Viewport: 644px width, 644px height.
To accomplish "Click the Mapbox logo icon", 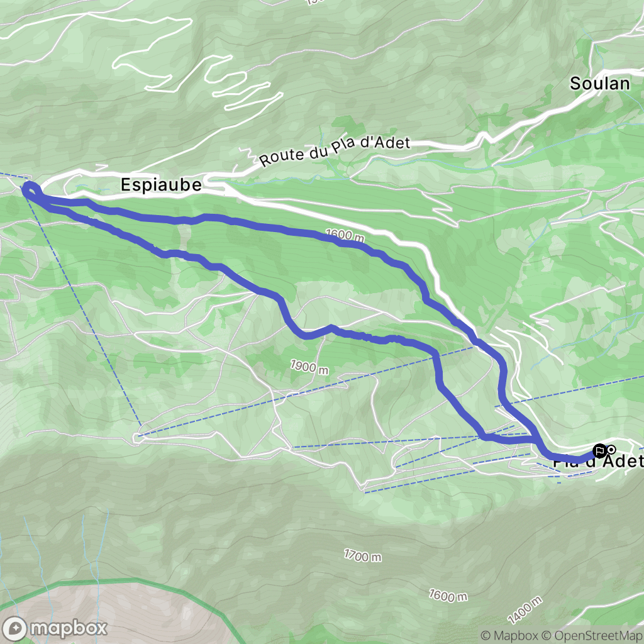I will click(15, 628).
